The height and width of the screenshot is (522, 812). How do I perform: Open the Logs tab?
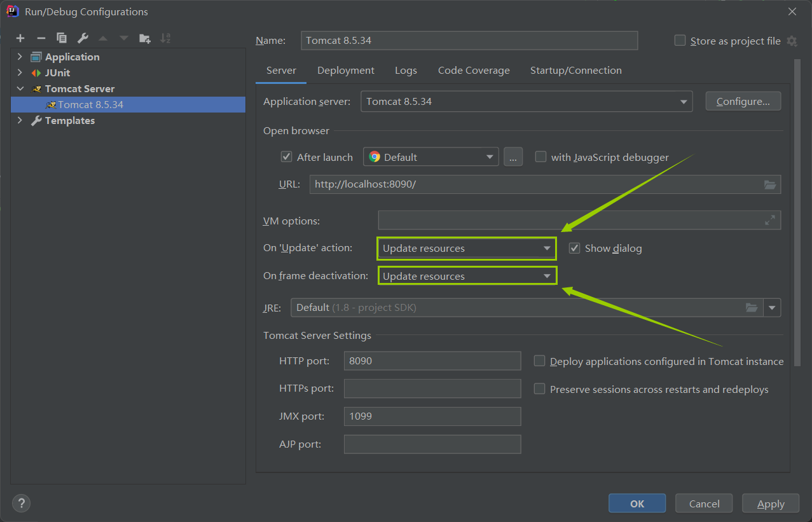tap(406, 71)
